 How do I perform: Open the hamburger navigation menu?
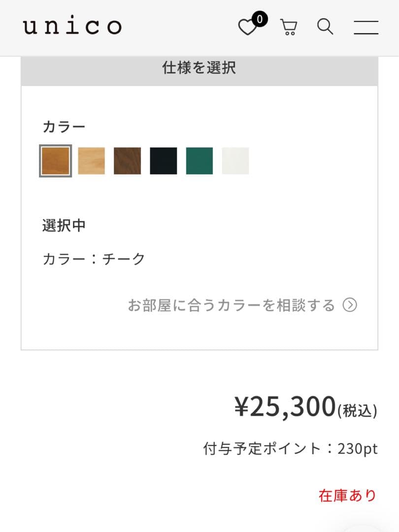pyautogui.click(x=366, y=27)
